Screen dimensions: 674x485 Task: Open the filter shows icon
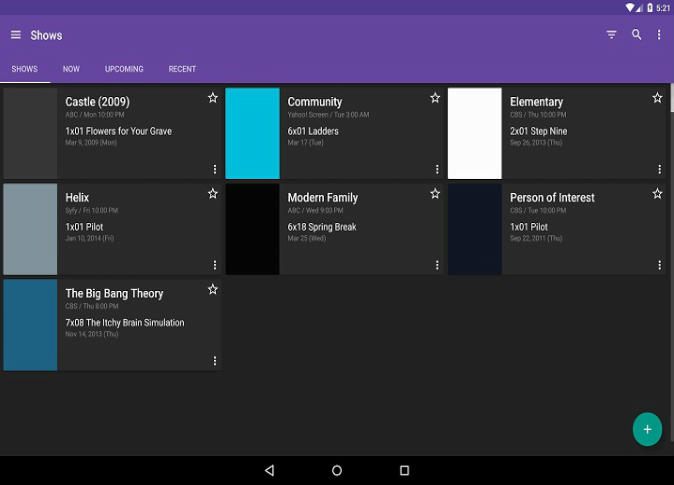coord(611,35)
